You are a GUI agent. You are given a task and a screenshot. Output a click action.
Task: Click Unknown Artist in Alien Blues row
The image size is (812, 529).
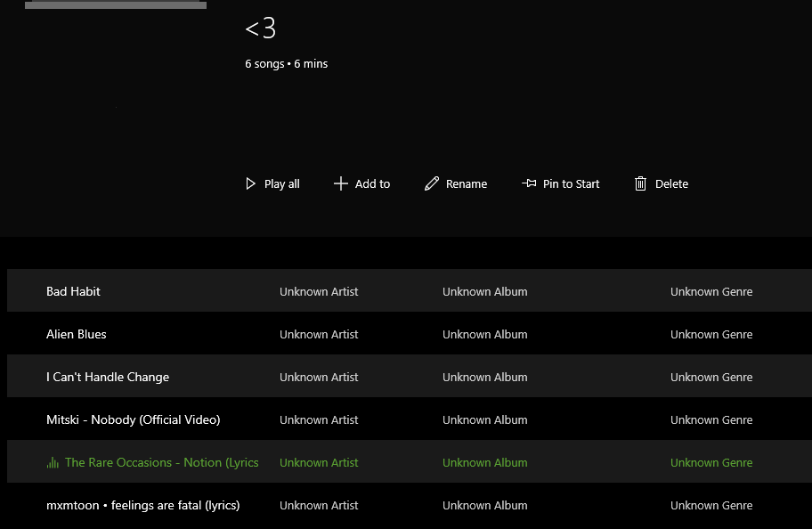(319, 335)
